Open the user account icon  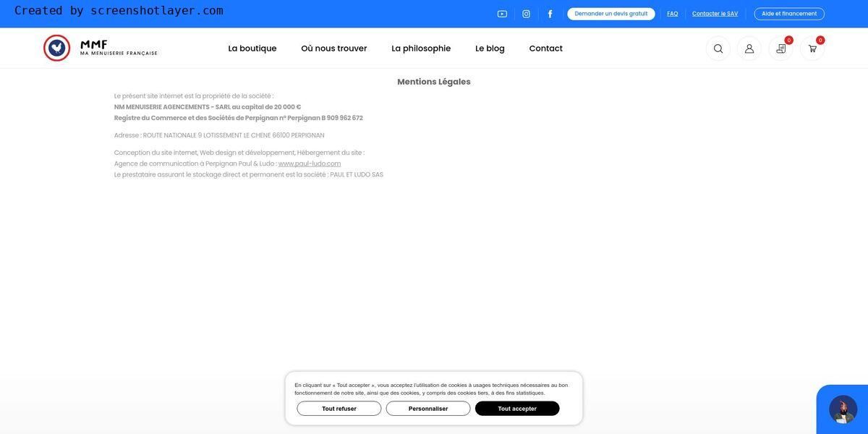pos(749,48)
